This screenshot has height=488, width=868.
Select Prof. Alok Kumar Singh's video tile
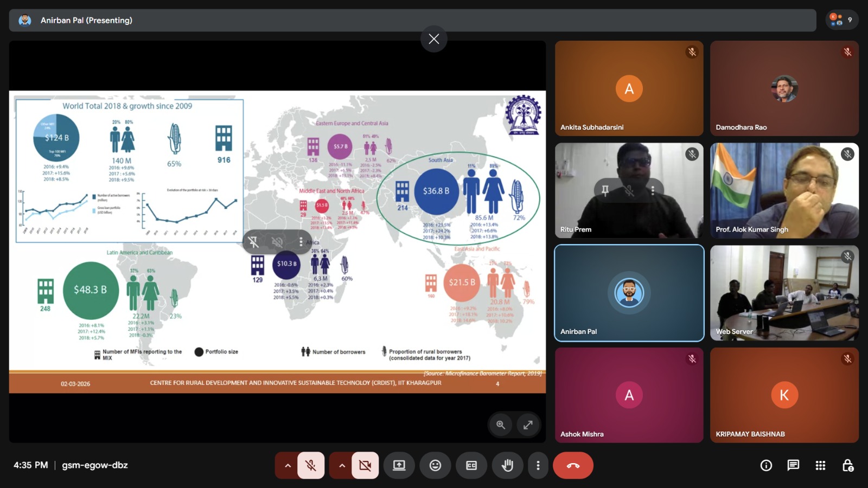[784, 190]
